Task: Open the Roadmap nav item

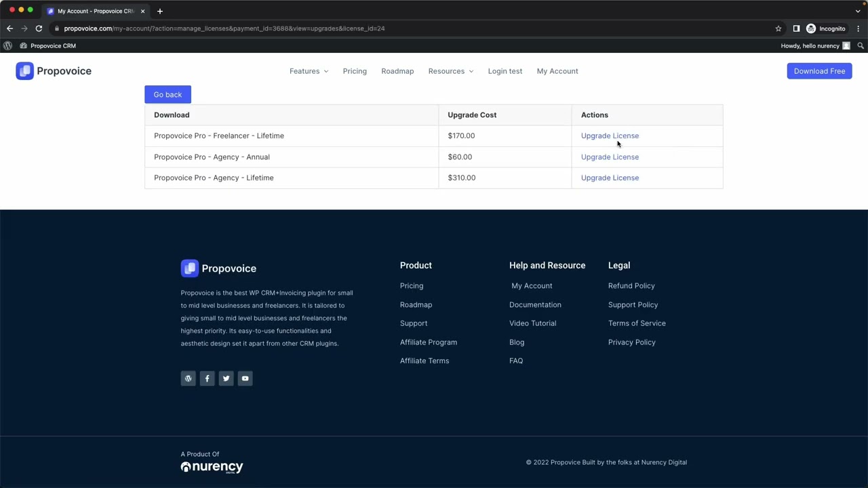Action: [397, 71]
